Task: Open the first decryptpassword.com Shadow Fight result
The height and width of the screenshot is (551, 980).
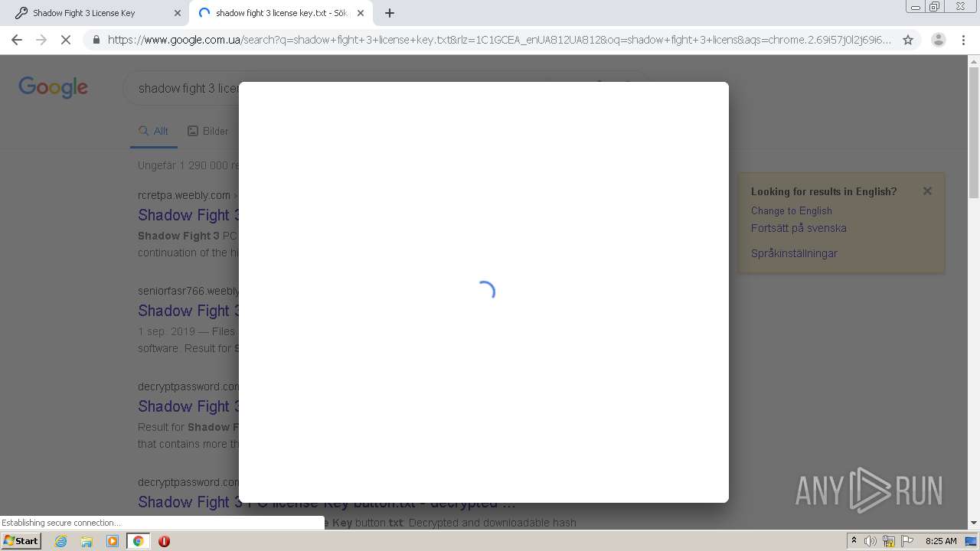Action: click(x=189, y=406)
